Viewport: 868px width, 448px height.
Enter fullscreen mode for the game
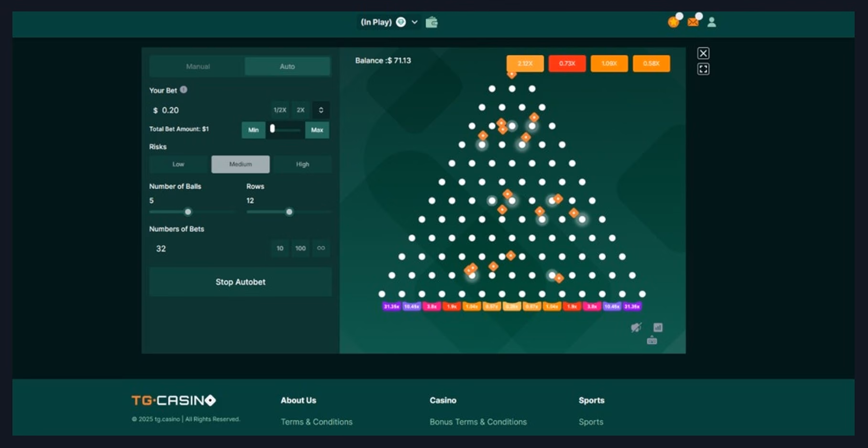(703, 69)
